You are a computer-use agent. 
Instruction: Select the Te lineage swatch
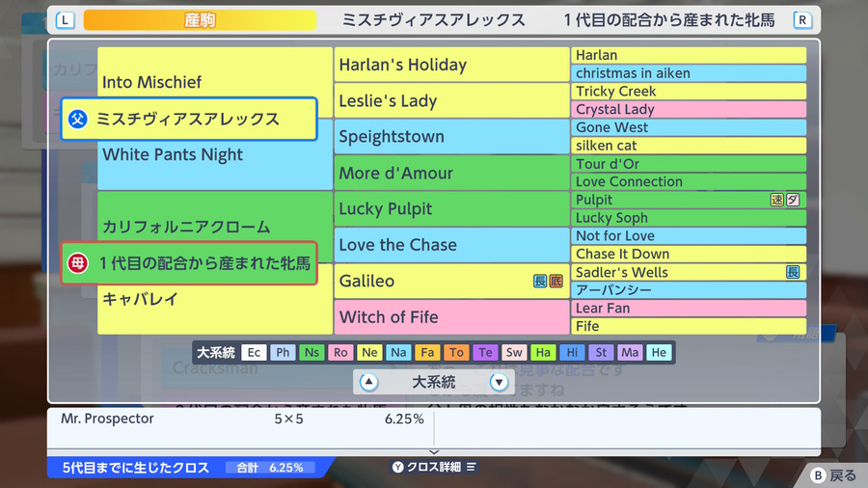click(485, 352)
